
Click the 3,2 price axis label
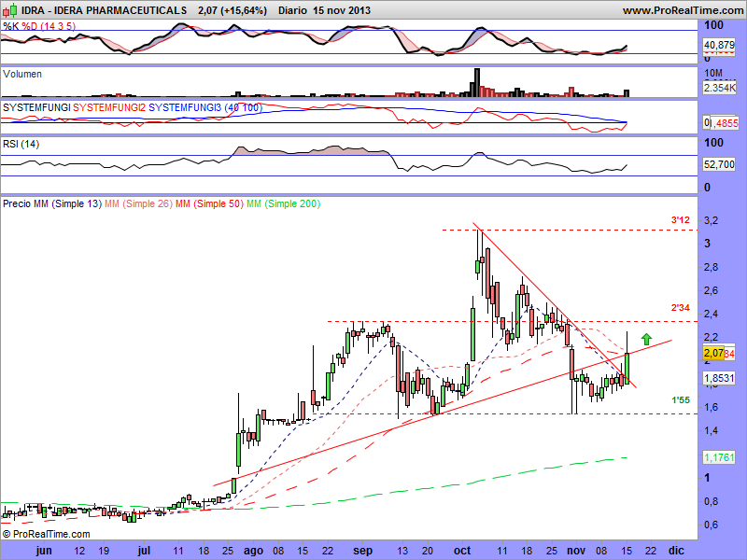[x=711, y=220]
